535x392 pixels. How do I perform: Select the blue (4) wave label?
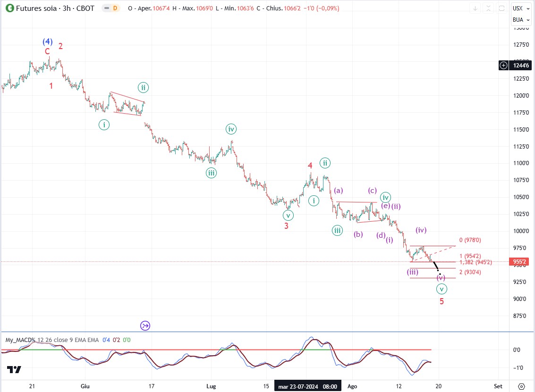tap(47, 42)
